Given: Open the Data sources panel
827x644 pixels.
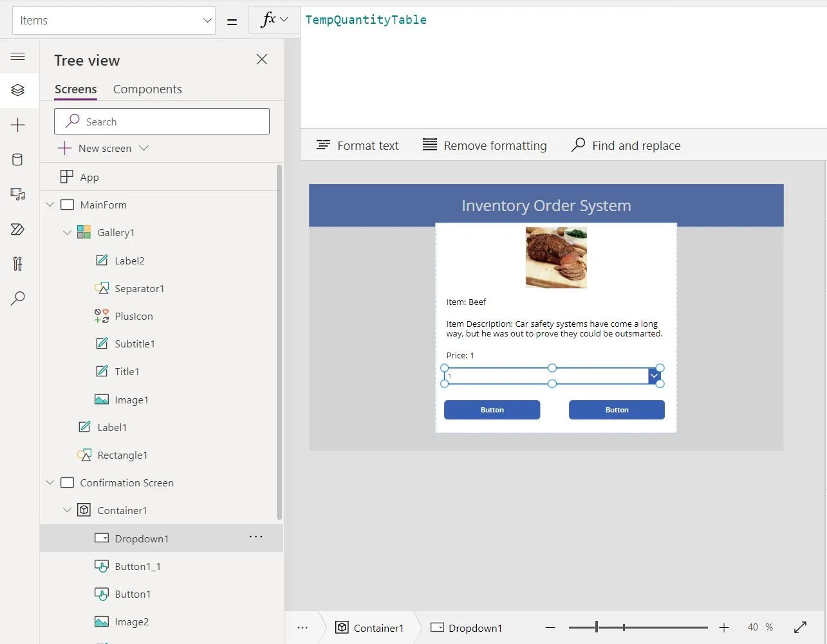Looking at the screenshot, I should click(x=19, y=160).
